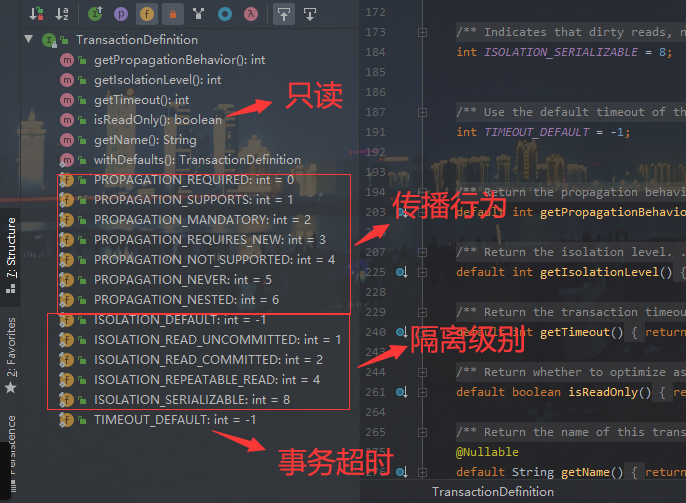The height and width of the screenshot is (503, 686).
Task: Select withDefaults() method entry
Action: tap(197, 160)
